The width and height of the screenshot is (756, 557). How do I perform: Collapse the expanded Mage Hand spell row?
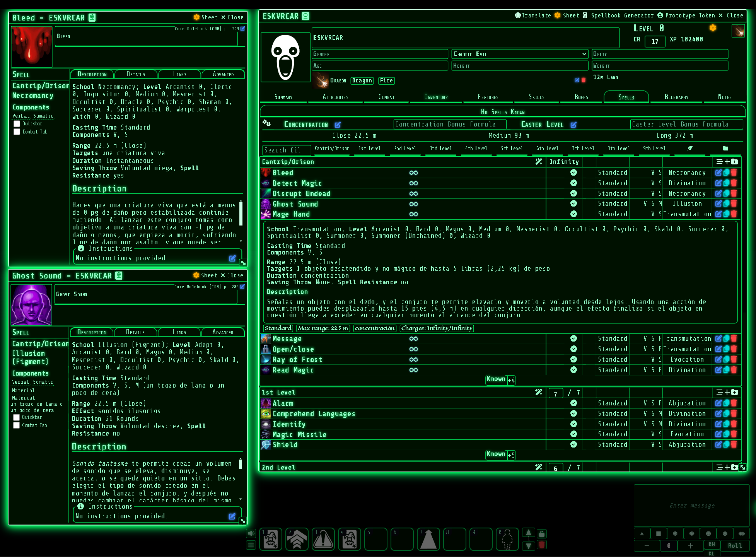(x=291, y=214)
